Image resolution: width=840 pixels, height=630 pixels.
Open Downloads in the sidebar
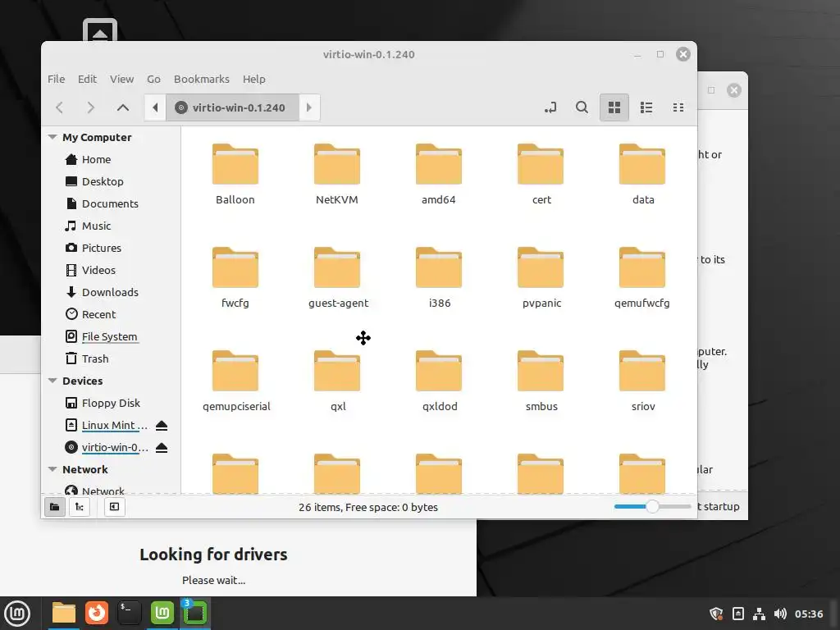point(111,293)
